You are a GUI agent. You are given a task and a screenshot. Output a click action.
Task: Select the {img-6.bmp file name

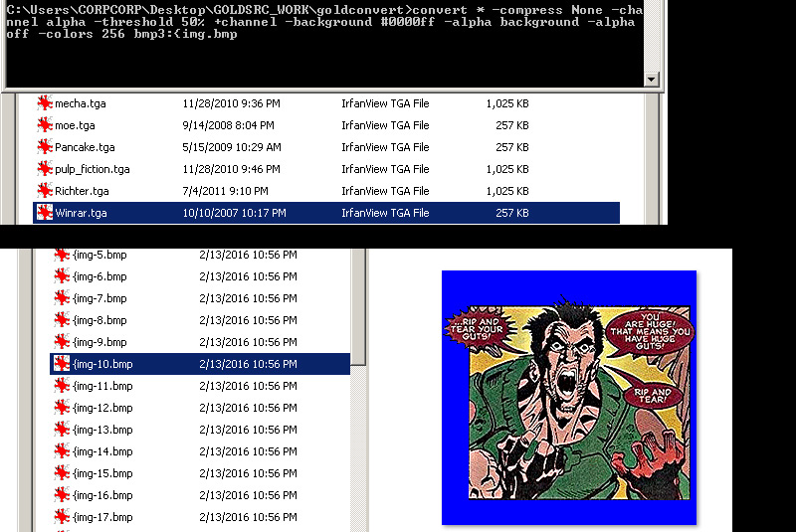click(x=99, y=276)
